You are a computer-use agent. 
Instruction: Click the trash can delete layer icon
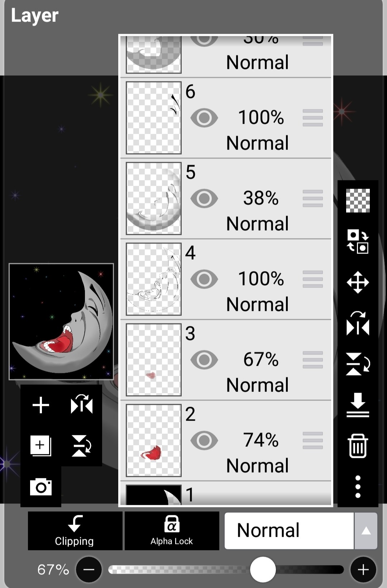pyautogui.click(x=358, y=446)
